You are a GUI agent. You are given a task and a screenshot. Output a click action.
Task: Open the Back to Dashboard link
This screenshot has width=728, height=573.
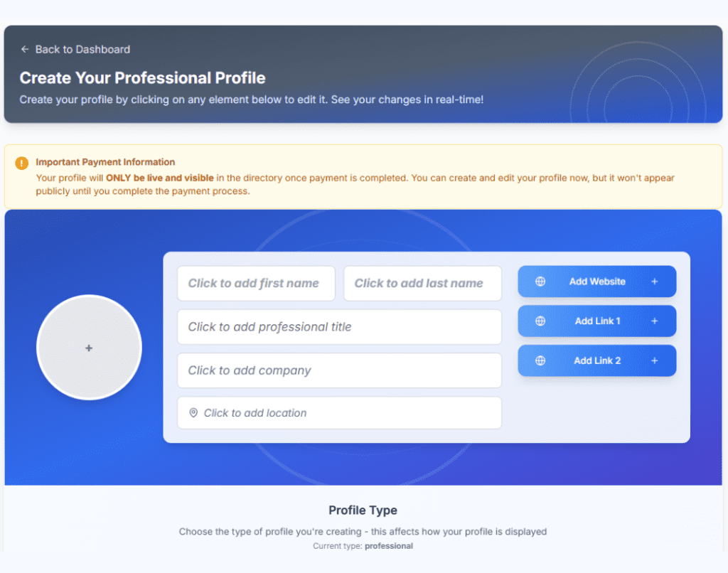[x=82, y=49]
